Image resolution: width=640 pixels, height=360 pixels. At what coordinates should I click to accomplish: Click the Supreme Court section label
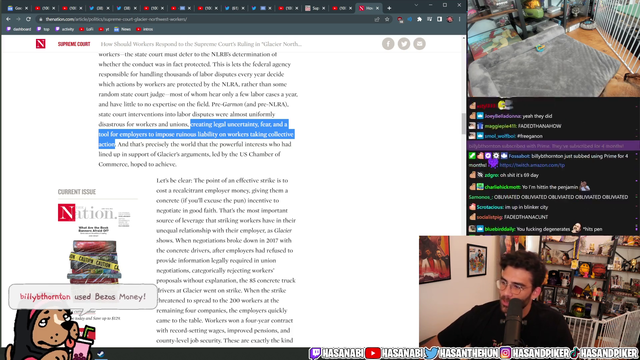(x=74, y=44)
